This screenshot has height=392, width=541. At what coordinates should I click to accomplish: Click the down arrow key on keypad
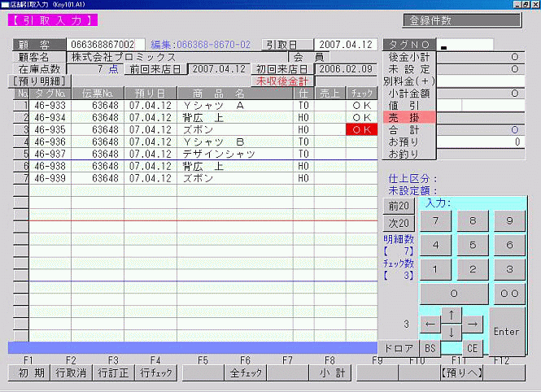(x=452, y=333)
